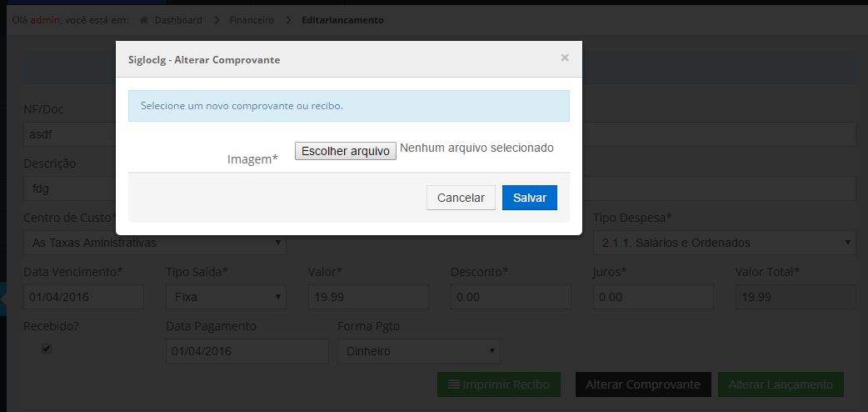Viewport: 868px width, 412px height.
Task: Expand the Tipo Saída dropdown showing Fixa
Action: click(226, 297)
